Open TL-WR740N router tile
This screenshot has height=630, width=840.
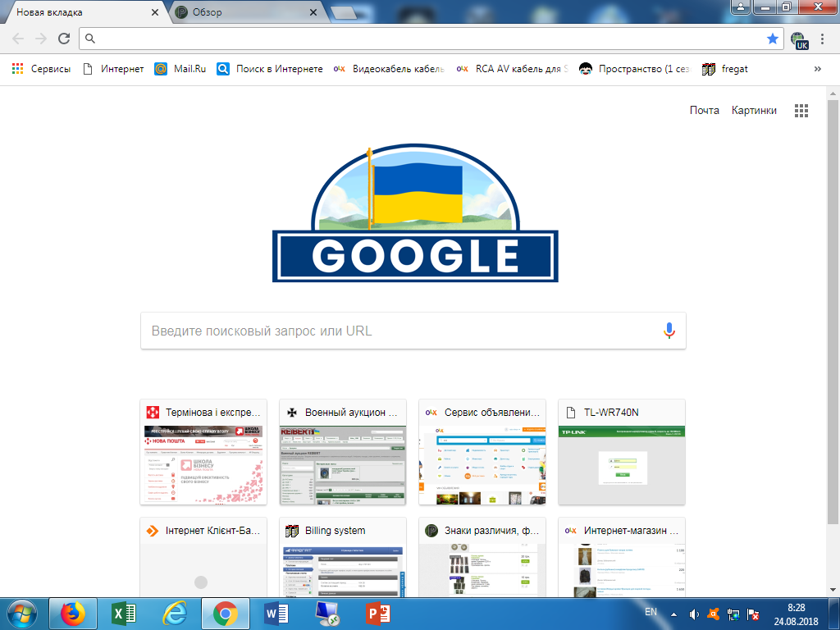coord(622,452)
